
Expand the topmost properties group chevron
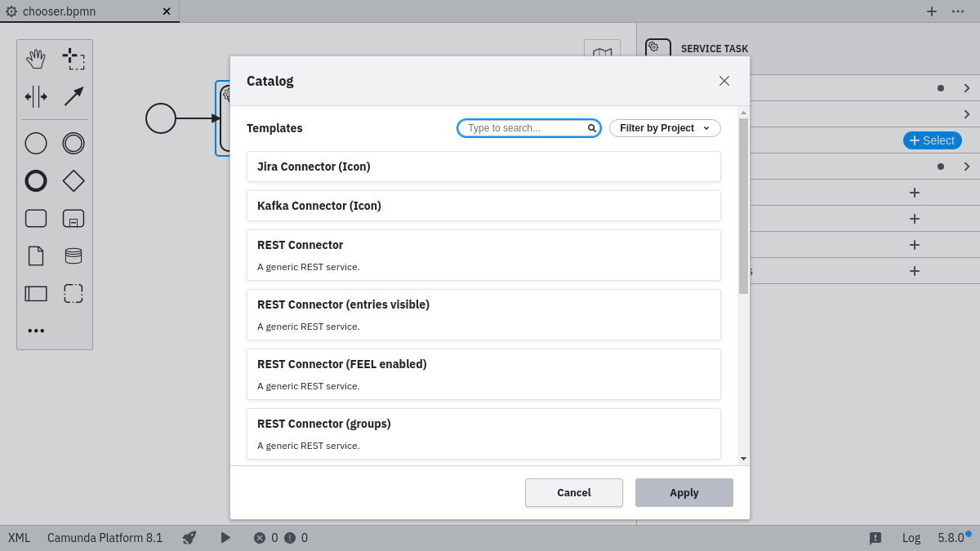[966, 87]
